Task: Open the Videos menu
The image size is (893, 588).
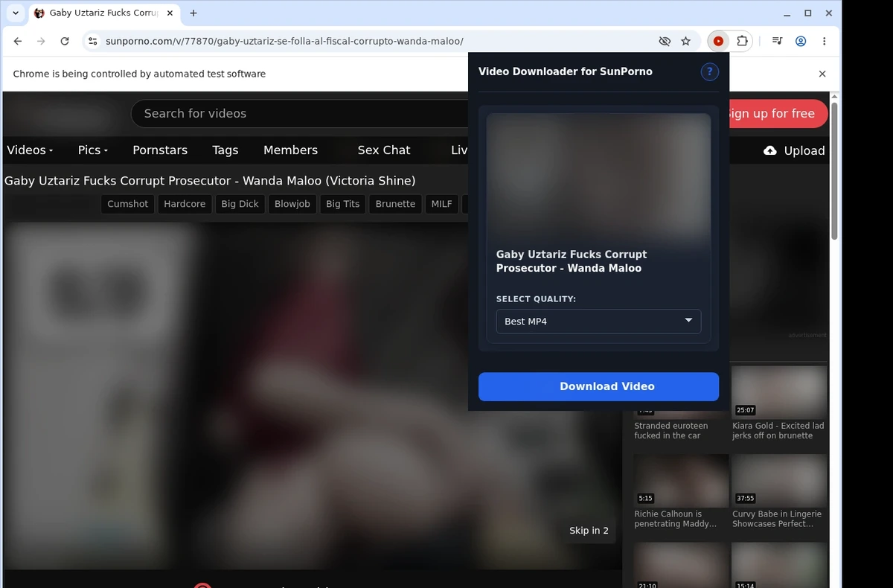Action: coord(30,150)
